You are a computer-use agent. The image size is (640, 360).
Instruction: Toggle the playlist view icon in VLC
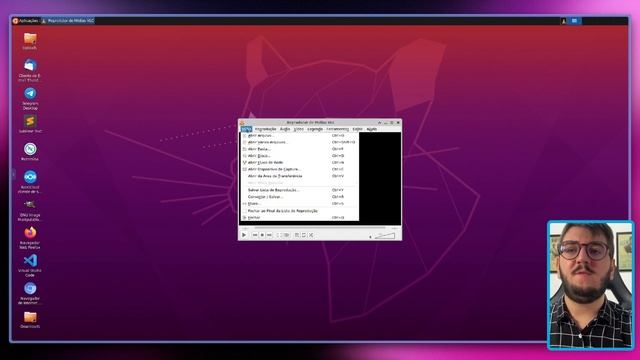(297, 235)
